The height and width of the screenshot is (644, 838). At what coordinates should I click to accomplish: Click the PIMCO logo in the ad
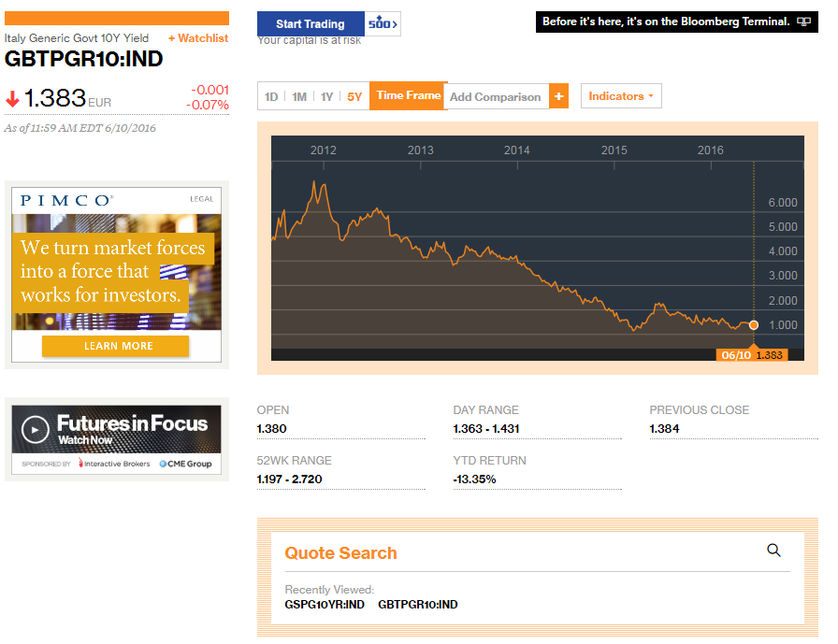tap(66, 200)
